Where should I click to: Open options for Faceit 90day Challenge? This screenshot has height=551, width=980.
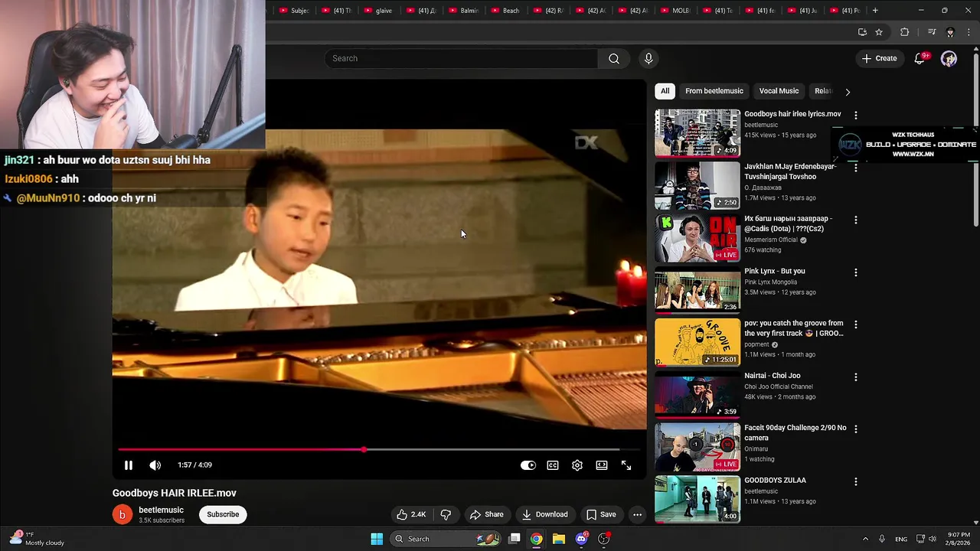click(x=855, y=429)
